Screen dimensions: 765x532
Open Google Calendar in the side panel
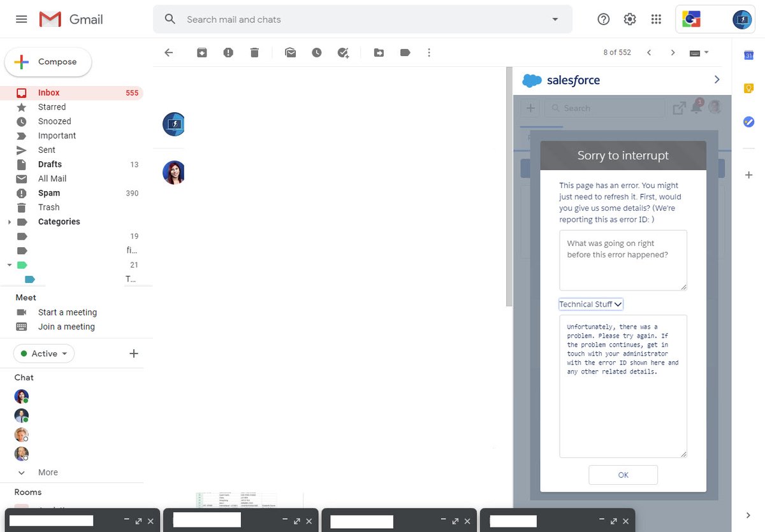tap(749, 55)
